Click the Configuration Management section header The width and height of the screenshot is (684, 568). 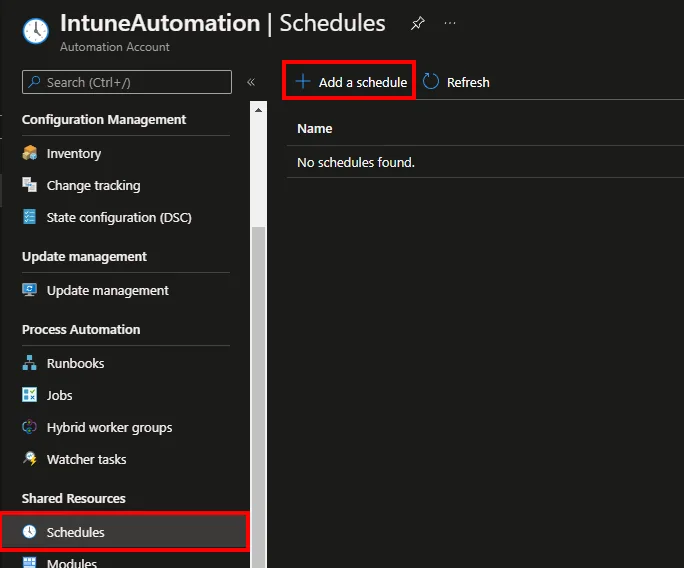104,120
